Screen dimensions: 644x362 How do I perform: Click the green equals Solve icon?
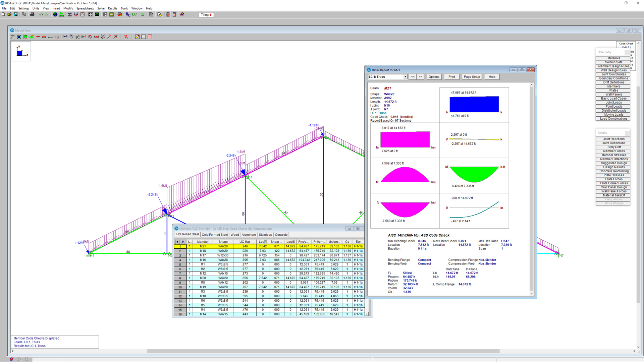143,14
